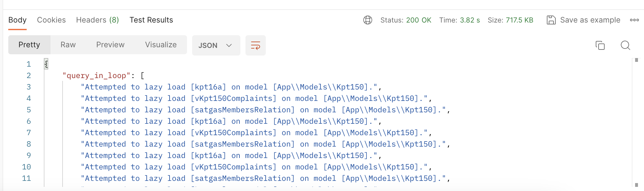
Task: Click Save as example
Action: pyautogui.click(x=590, y=20)
